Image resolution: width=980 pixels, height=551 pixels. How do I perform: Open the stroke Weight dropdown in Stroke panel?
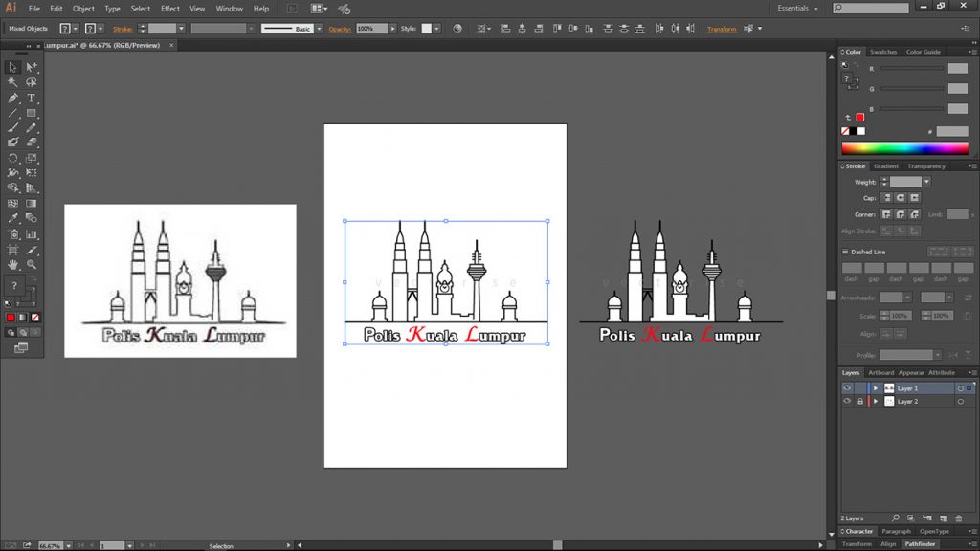926,182
